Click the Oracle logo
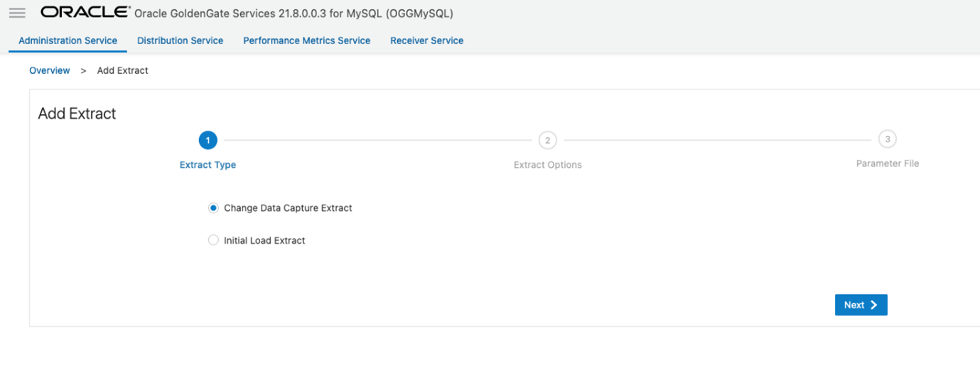 pyautogui.click(x=85, y=13)
